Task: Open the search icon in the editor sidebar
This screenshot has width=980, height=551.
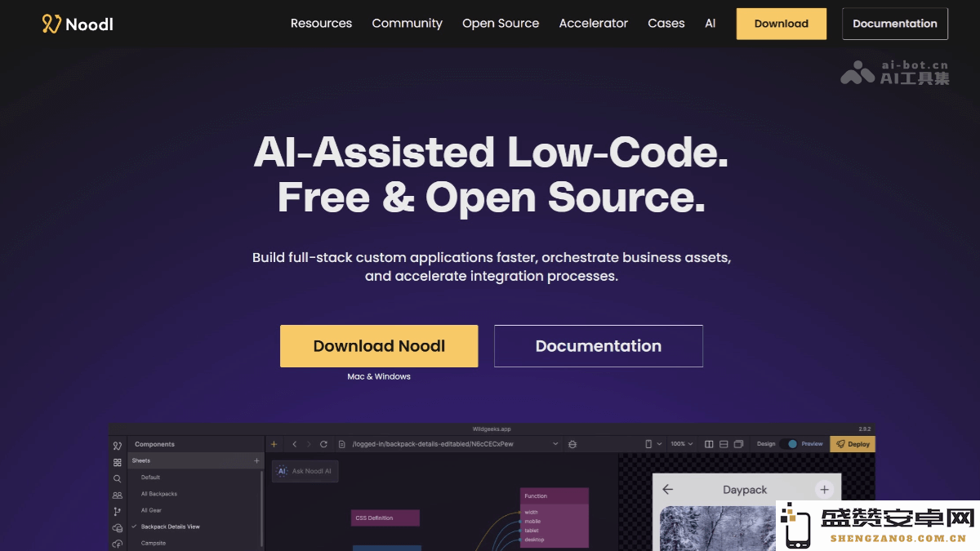Action: [x=118, y=478]
